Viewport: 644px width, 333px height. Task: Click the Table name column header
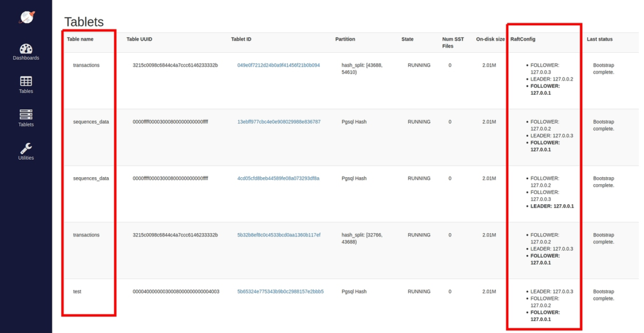pos(80,39)
